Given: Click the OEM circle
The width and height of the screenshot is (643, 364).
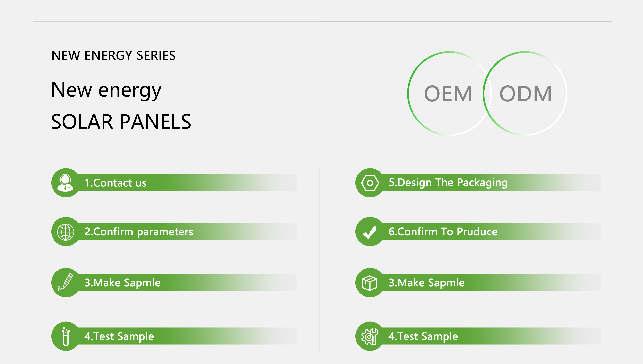Looking at the screenshot, I should 449,94.
